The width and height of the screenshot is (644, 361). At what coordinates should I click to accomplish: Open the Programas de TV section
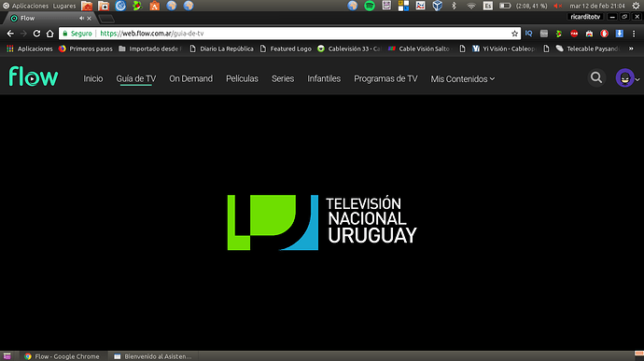[x=385, y=78]
